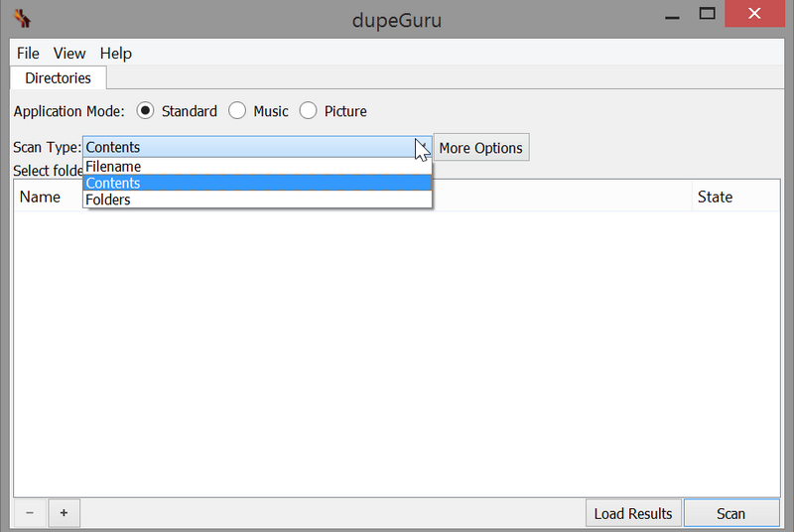
Task: Click the minus button to remove a folder
Action: [x=29, y=512]
